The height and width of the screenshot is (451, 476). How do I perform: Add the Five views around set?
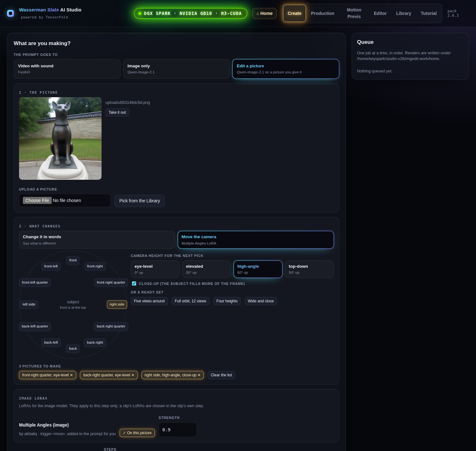click(149, 301)
